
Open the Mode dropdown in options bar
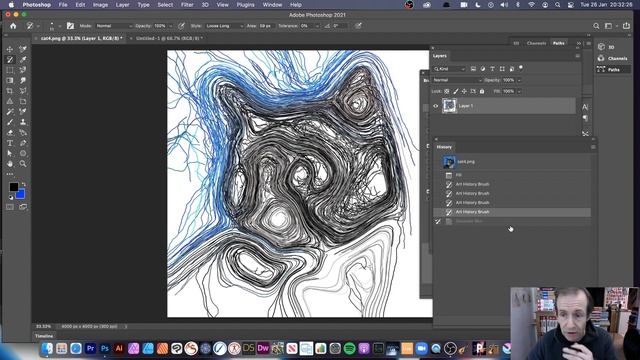tap(114, 26)
